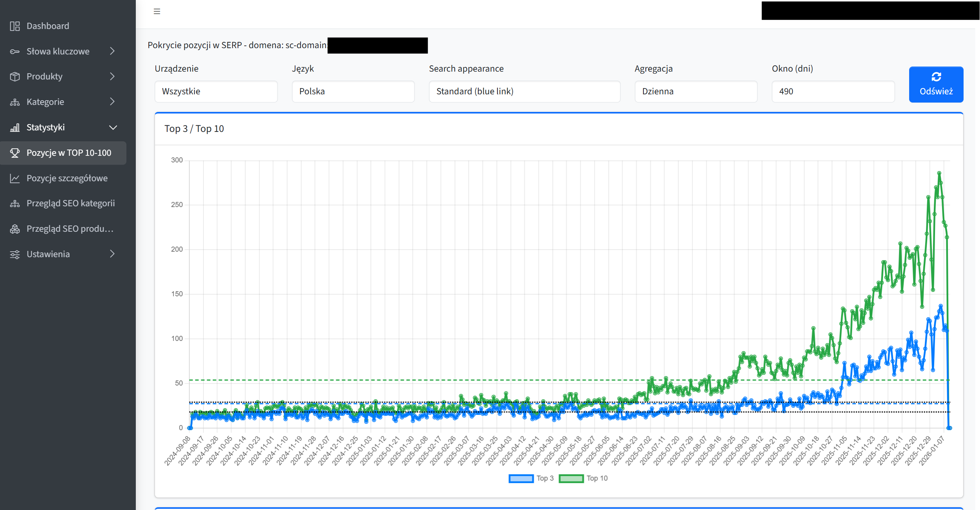Screen dimensions: 980x510
Task: Open the Agregacja dropdown set to Dzienna
Action: (695, 92)
